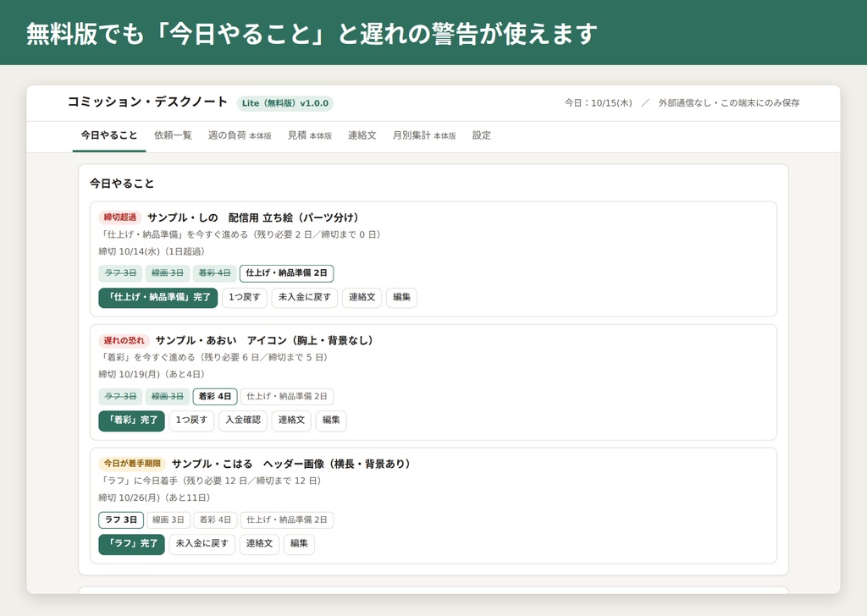Go to the 見積 tab
Image resolution: width=867 pixels, height=616 pixels.
point(310,135)
